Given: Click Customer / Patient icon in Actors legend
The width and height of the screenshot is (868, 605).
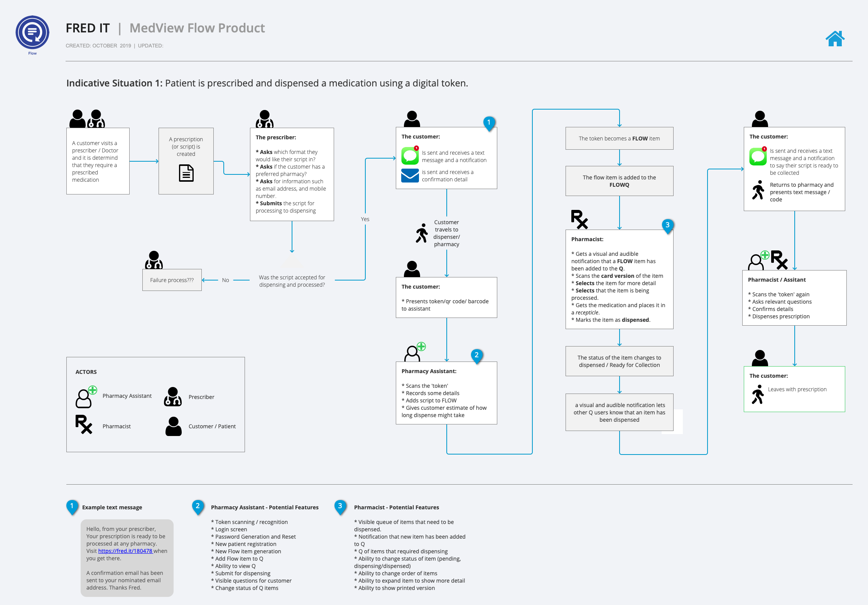Looking at the screenshot, I should [174, 426].
